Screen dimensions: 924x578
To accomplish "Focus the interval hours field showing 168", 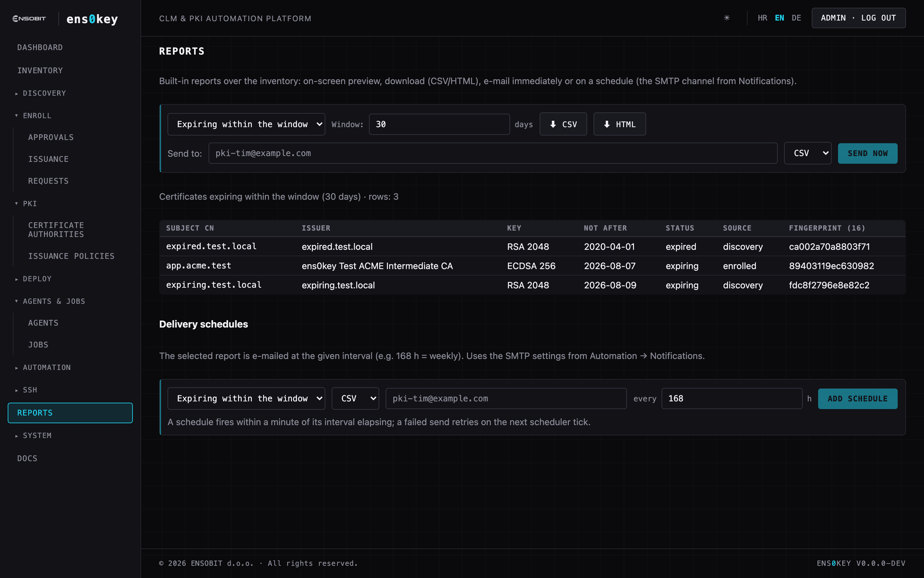I will coord(732,399).
